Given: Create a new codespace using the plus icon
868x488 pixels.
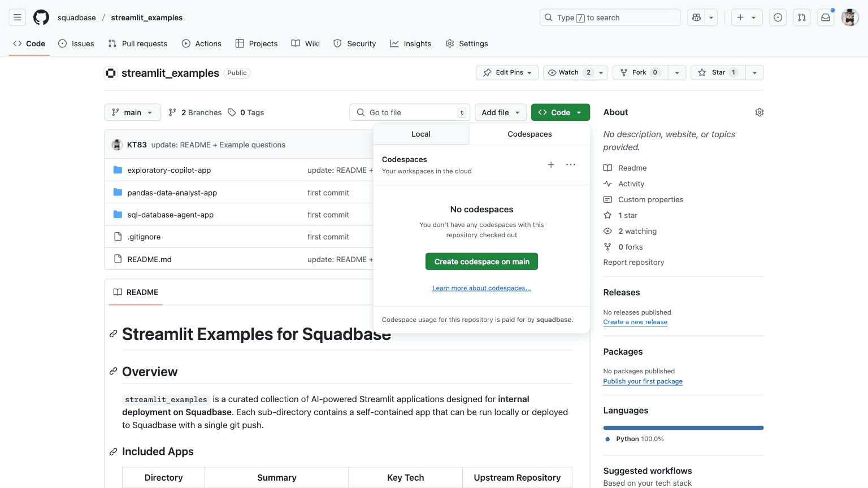Looking at the screenshot, I should [551, 165].
